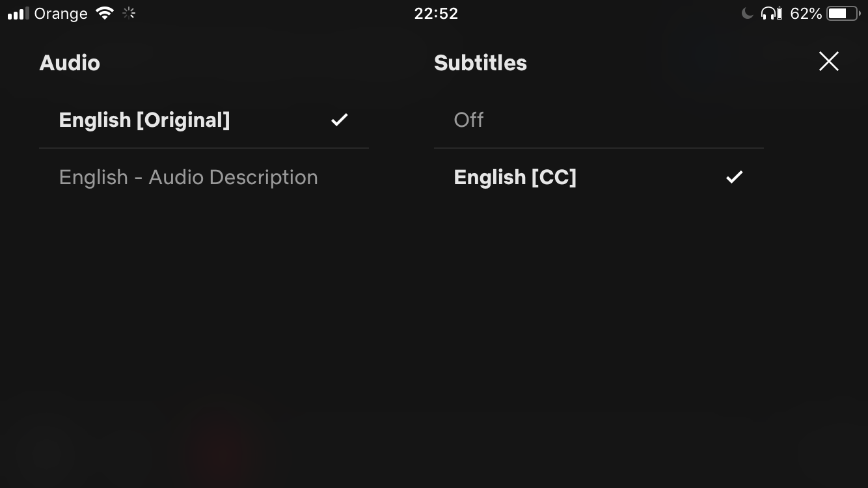The width and height of the screenshot is (868, 488).
Task: Tap the 22:52 clock in status bar
Action: (436, 14)
